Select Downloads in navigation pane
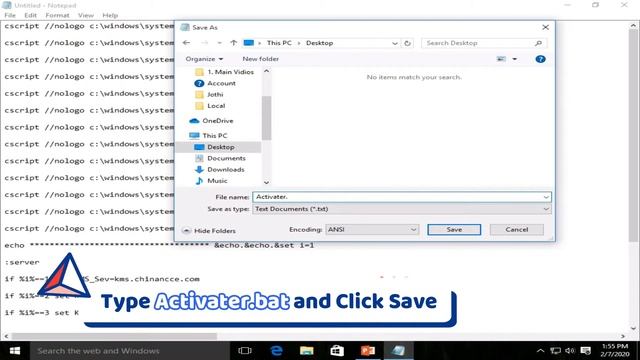This screenshot has width=640, height=360. 220,169
